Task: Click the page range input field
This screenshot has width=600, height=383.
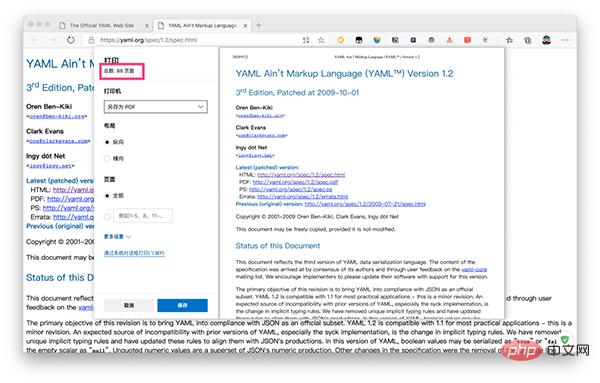Action: [143, 216]
